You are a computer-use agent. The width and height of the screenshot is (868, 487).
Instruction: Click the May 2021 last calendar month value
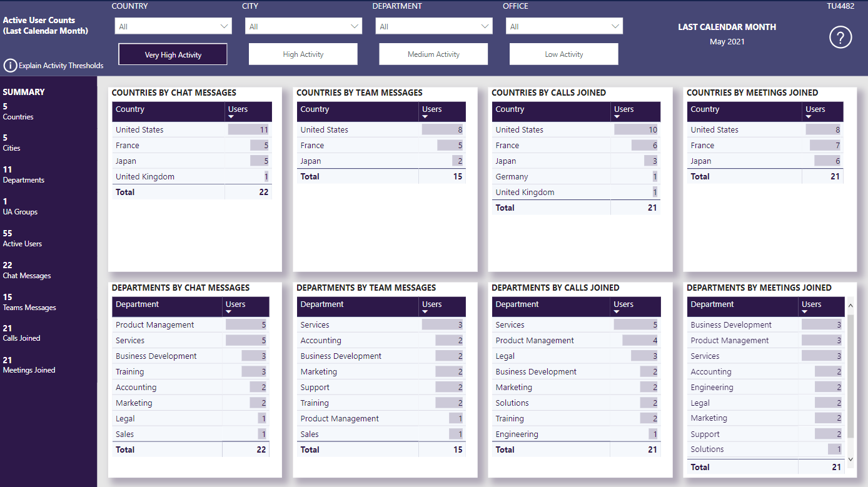727,42
